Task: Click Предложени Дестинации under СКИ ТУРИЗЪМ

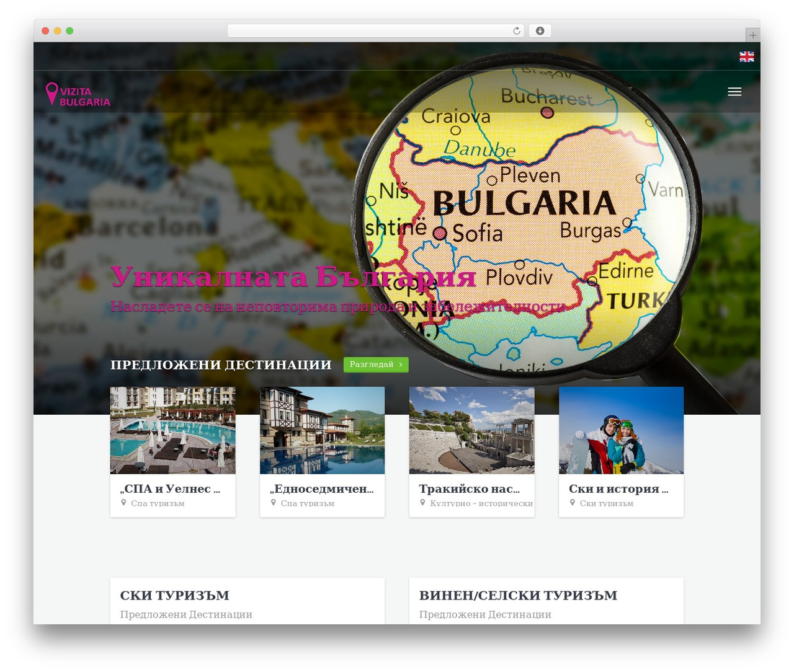Action: coord(186,614)
